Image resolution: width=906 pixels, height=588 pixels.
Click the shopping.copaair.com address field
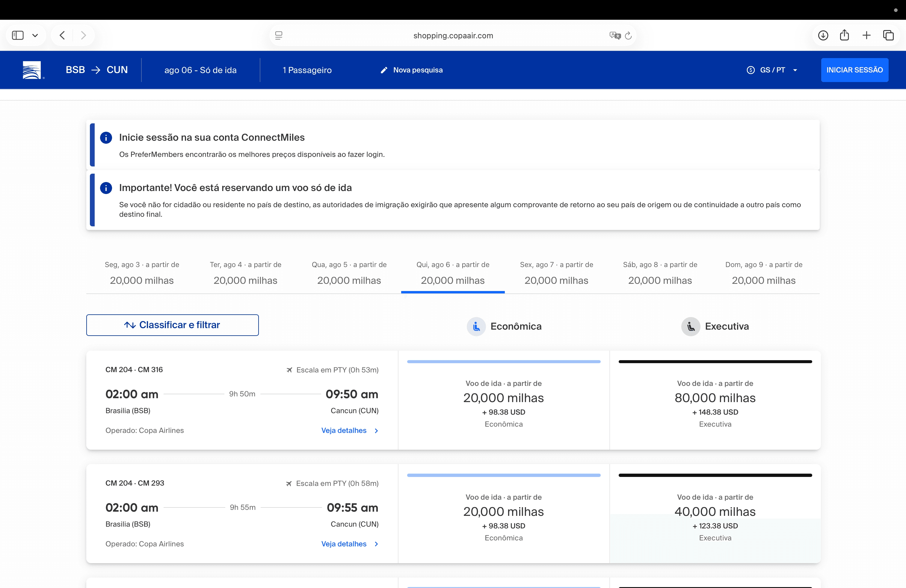(x=453, y=35)
